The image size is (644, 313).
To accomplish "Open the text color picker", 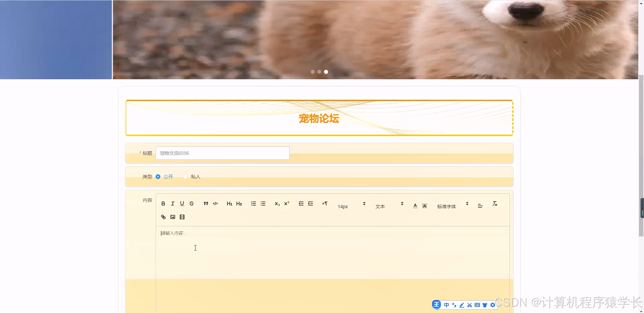I will click(x=415, y=206).
